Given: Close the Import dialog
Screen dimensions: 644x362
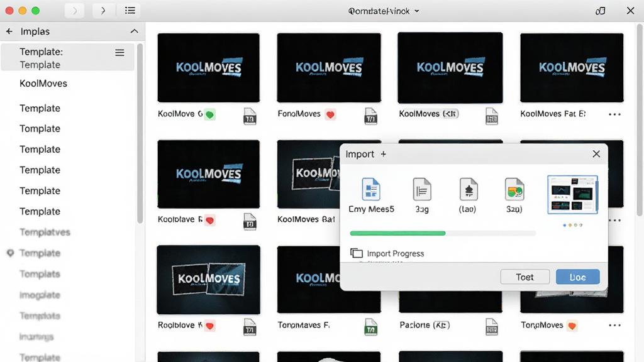Looking at the screenshot, I should pyautogui.click(x=596, y=154).
